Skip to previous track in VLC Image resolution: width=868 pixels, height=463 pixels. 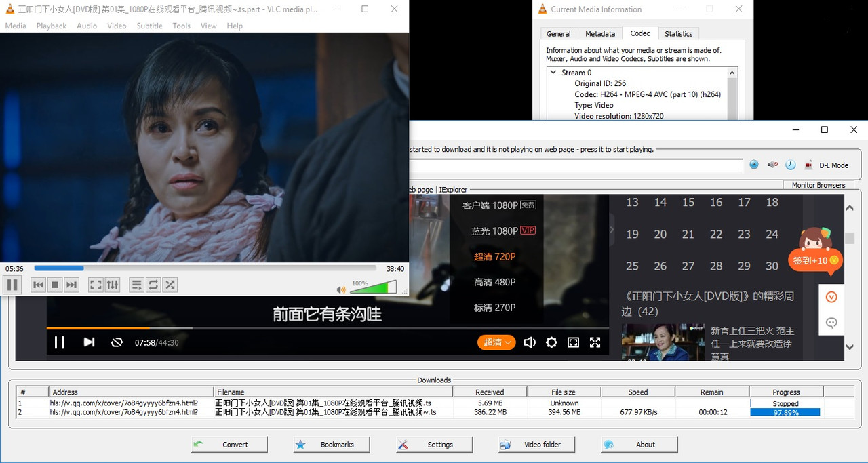[x=39, y=285]
